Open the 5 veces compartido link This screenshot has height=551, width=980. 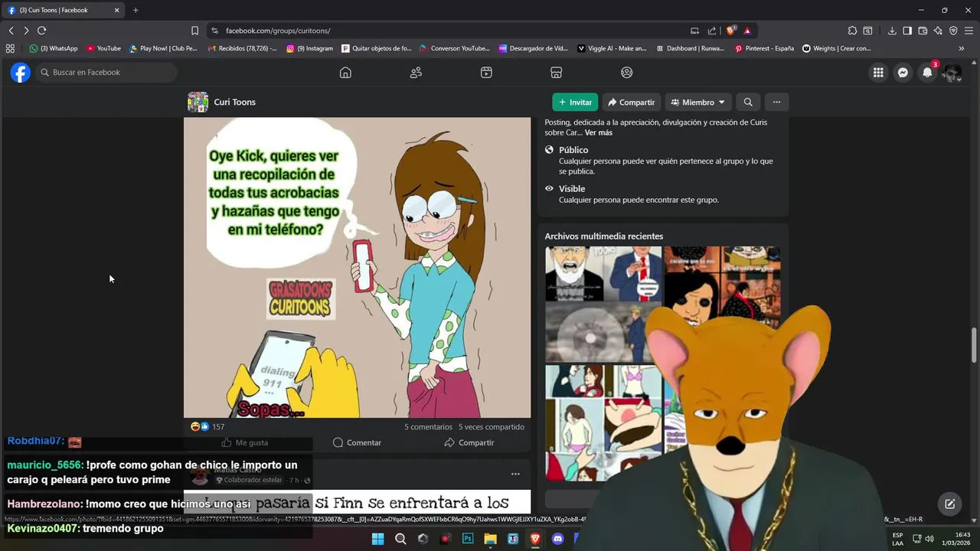coord(492,427)
